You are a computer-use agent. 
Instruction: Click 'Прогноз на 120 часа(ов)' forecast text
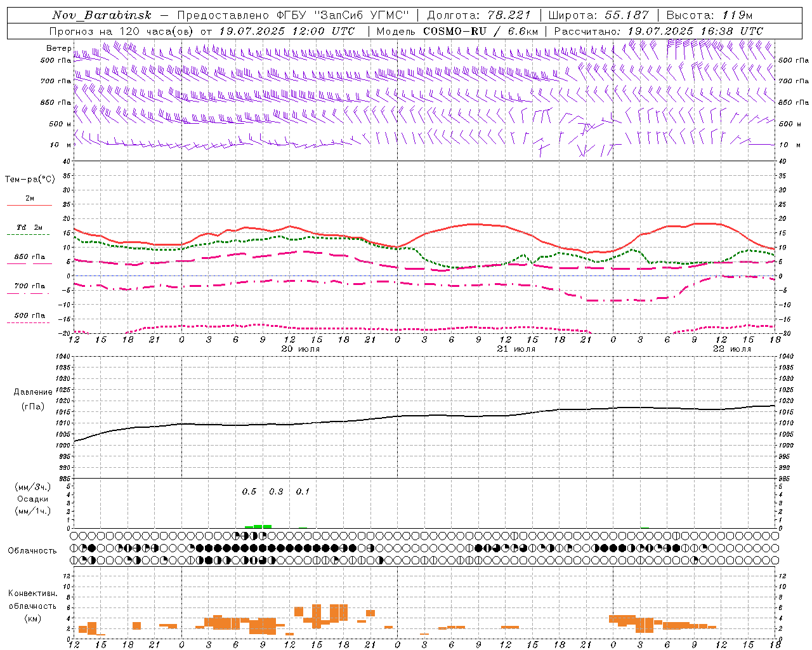point(122,31)
